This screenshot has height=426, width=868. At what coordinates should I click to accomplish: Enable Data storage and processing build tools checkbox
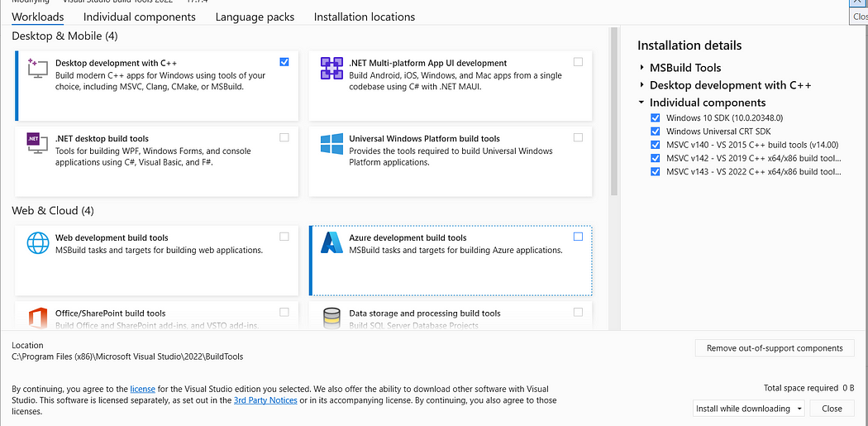point(578,312)
